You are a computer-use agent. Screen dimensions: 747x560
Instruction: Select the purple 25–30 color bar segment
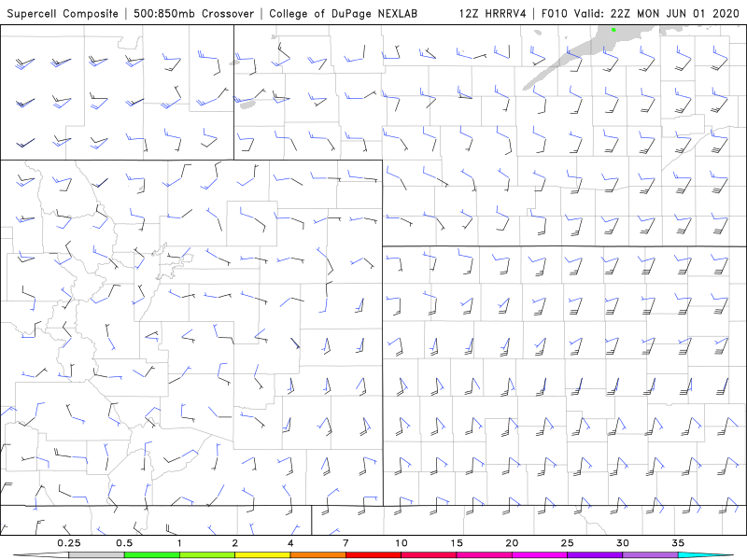coord(595,555)
